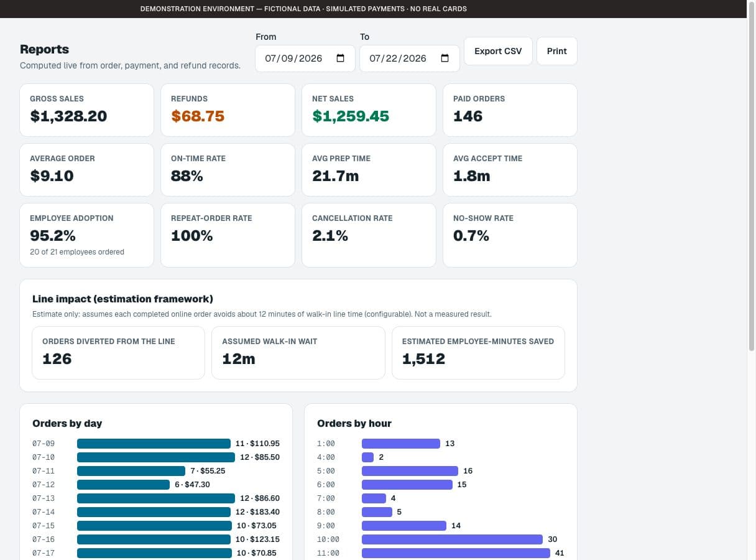Select the Avg Accept Time value 1.8m
The image size is (756, 560).
click(472, 176)
